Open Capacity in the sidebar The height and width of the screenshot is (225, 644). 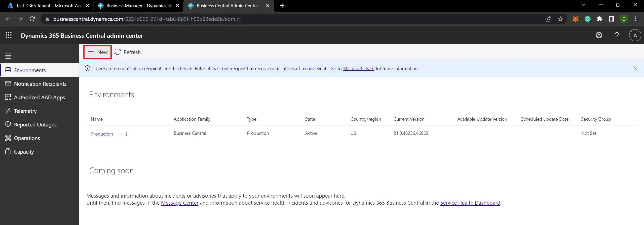click(x=40, y=152)
